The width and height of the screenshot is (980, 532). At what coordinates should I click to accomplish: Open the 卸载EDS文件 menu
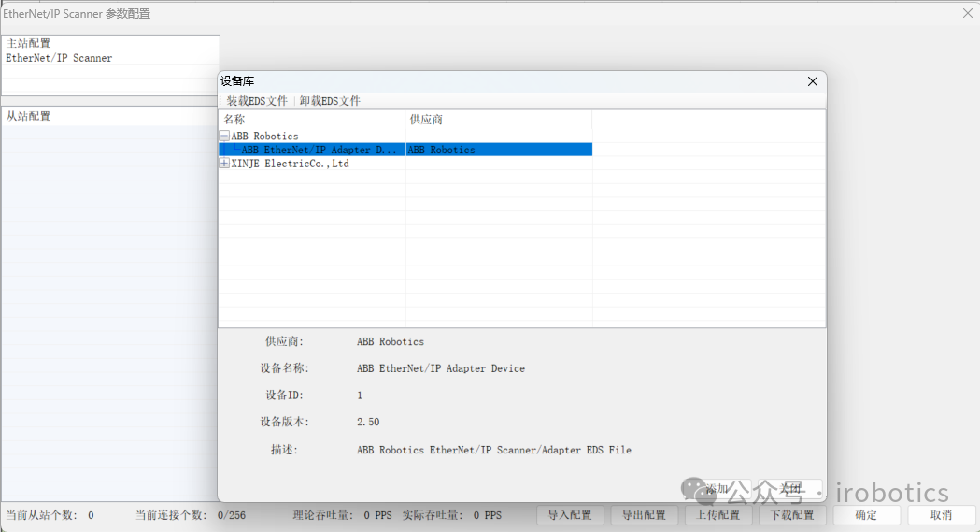coord(330,101)
